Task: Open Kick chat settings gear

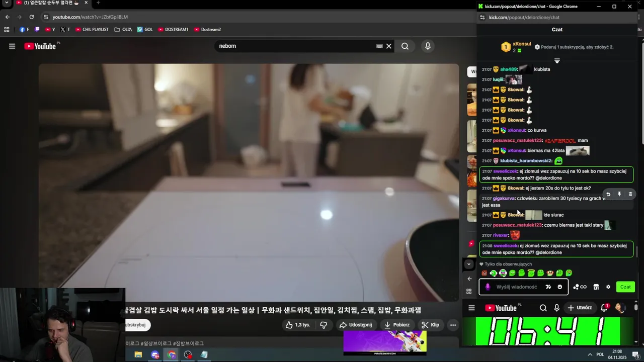Action: tap(608, 287)
